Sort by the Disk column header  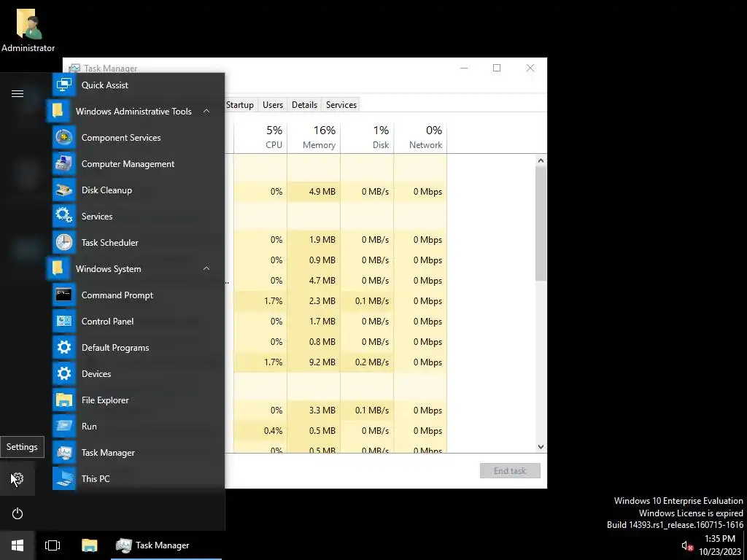point(368,136)
